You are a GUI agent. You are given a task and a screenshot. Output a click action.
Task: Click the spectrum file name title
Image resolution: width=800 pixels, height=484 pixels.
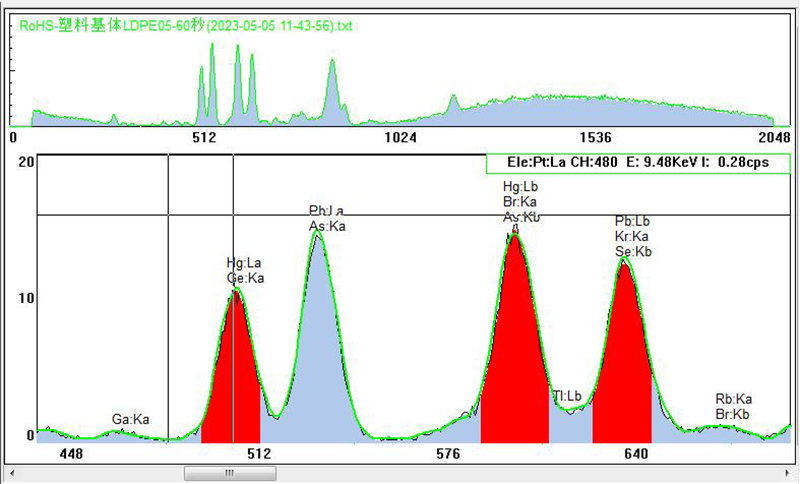[x=184, y=25]
